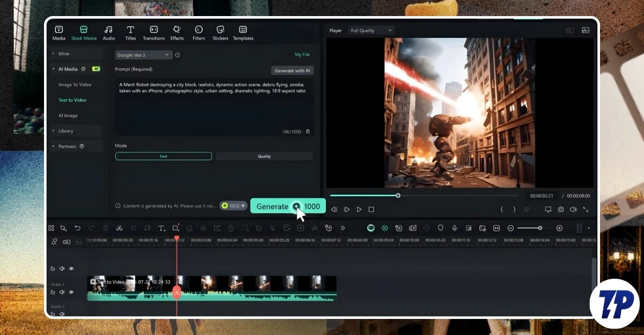Viewport: 644px width, 335px height.
Task: Expand the Library section in sidebar
Action: tap(66, 131)
